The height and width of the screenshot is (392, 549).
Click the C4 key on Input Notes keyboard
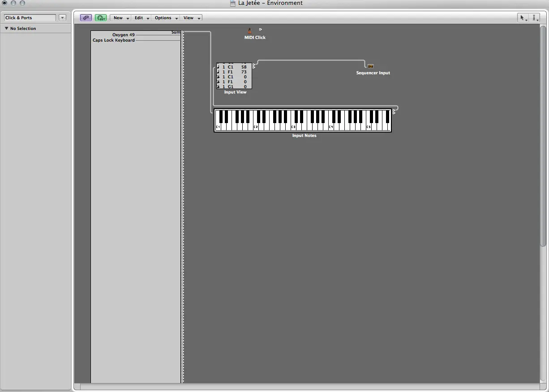331,127
